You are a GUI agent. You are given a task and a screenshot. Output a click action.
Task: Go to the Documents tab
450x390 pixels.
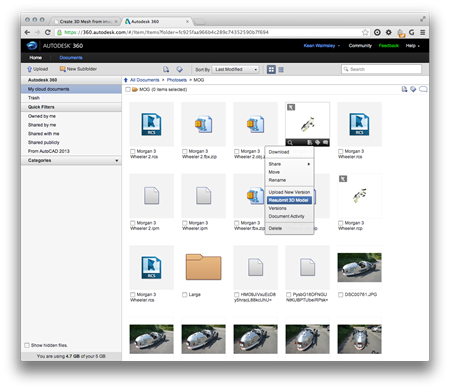71,58
